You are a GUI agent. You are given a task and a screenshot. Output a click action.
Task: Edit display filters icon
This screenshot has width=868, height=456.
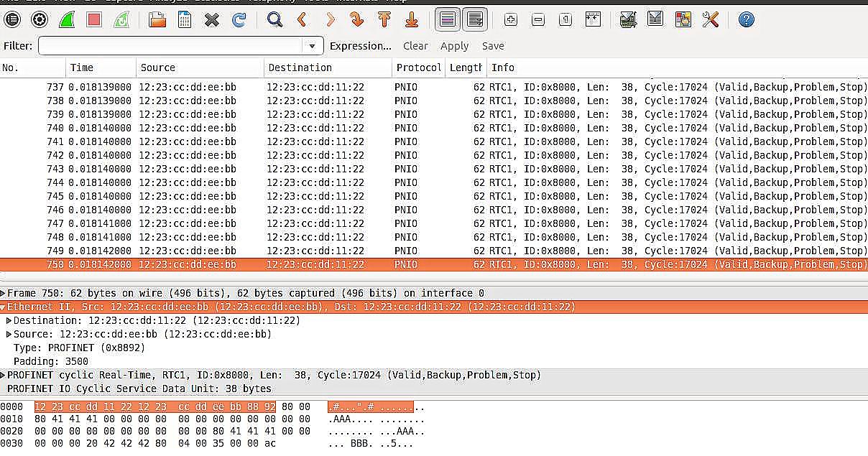point(655,19)
